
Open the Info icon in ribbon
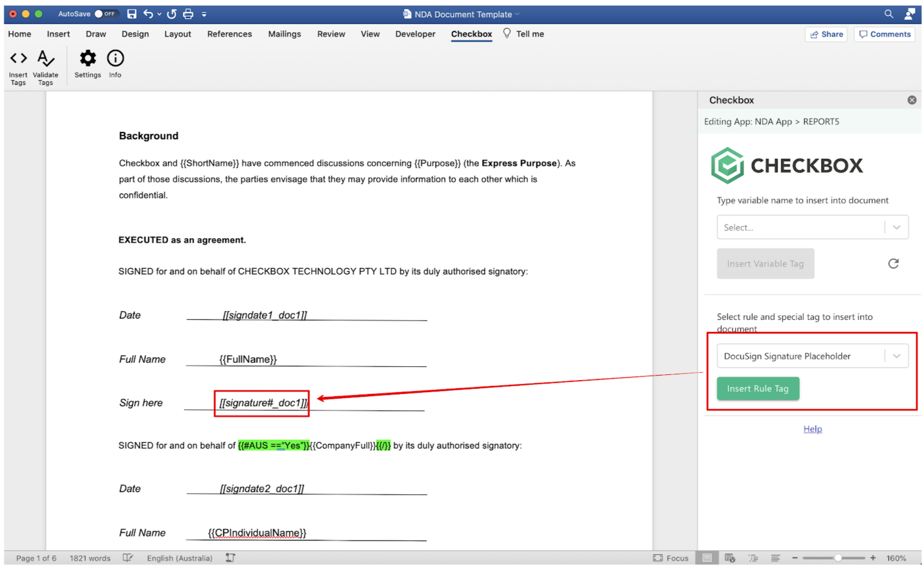[x=115, y=58]
